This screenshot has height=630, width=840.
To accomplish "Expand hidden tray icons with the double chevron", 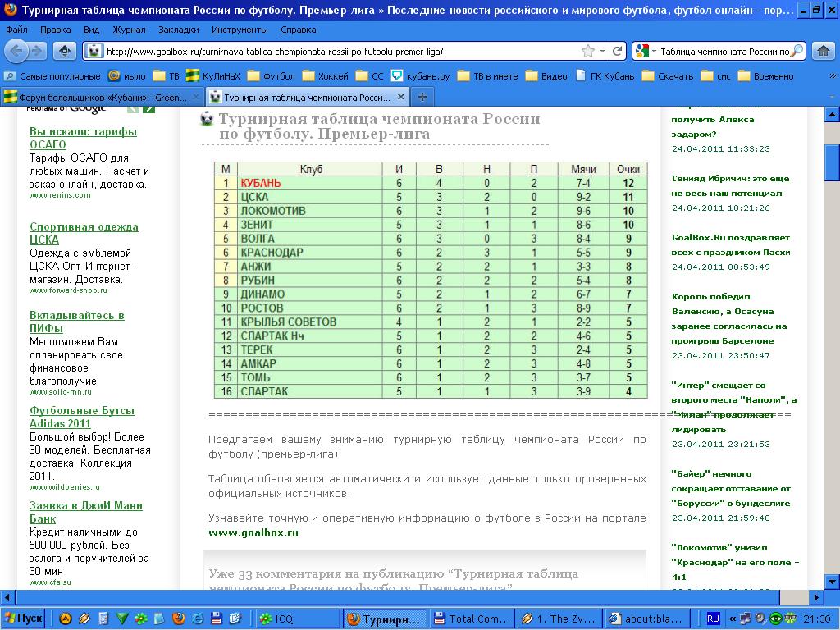I will pyautogui.click(x=733, y=619).
